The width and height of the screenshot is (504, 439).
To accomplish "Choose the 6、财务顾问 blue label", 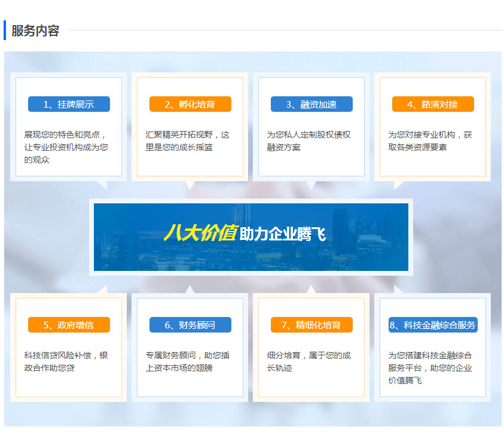I will pos(190,325).
